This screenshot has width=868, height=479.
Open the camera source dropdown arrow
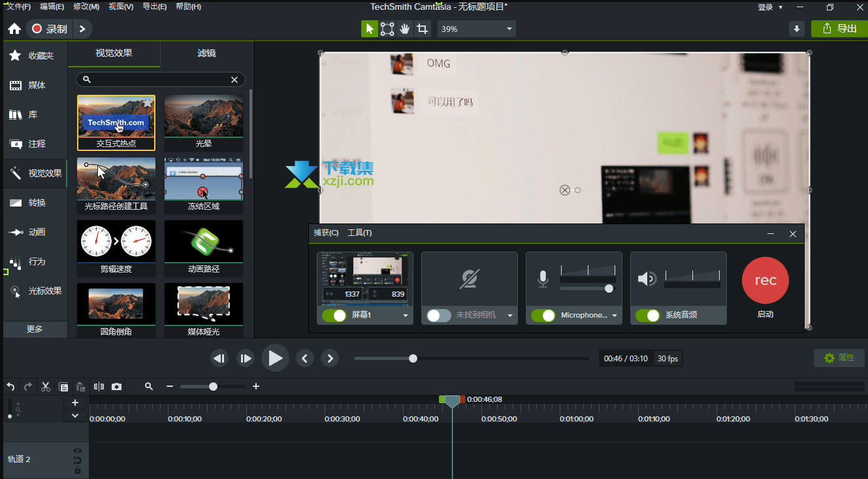tap(510, 316)
